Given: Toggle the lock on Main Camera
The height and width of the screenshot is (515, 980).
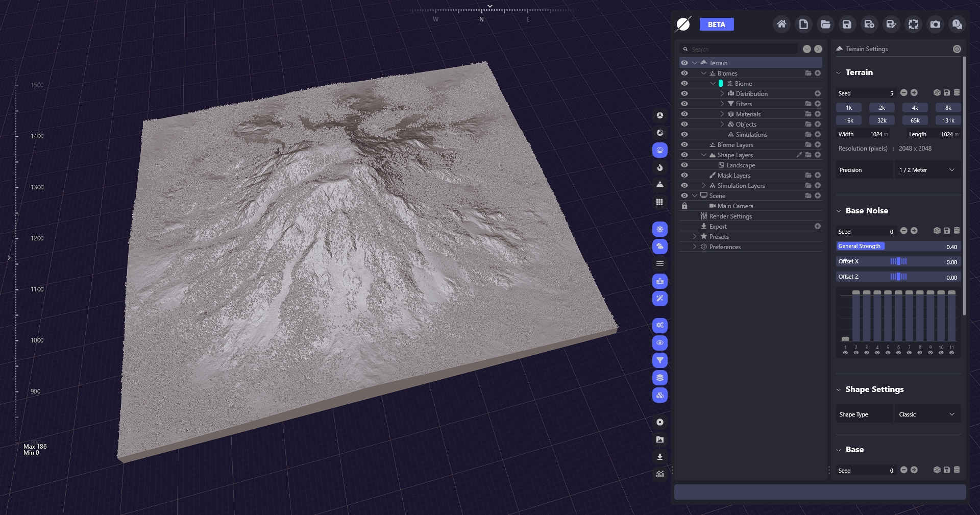Looking at the screenshot, I should (x=684, y=206).
